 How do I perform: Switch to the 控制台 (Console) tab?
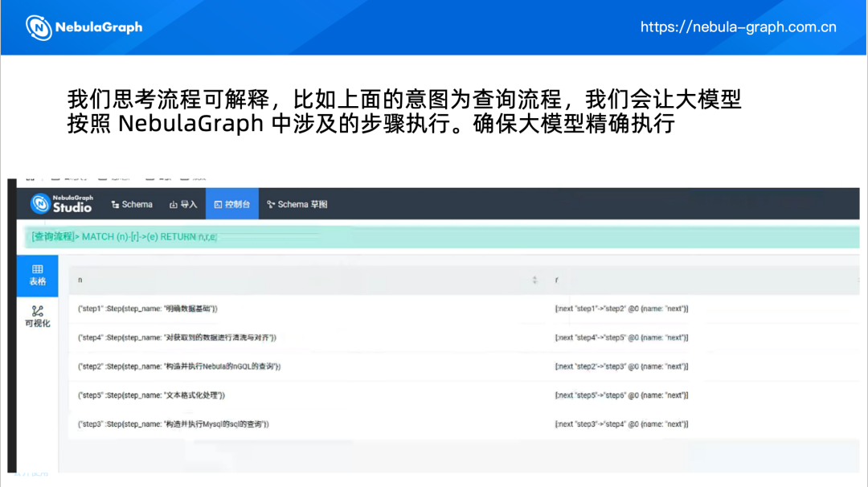(x=232, y=205)
